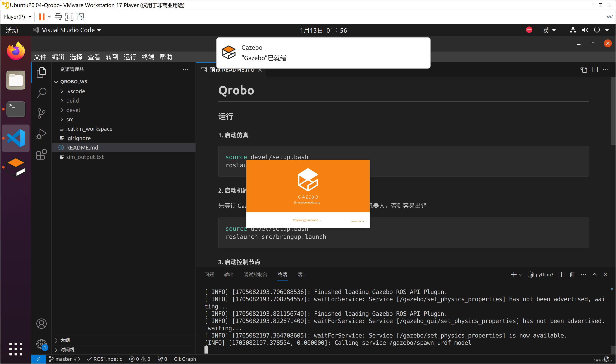
Task: Click the 活动 Activities button
Action: [12, 30]
